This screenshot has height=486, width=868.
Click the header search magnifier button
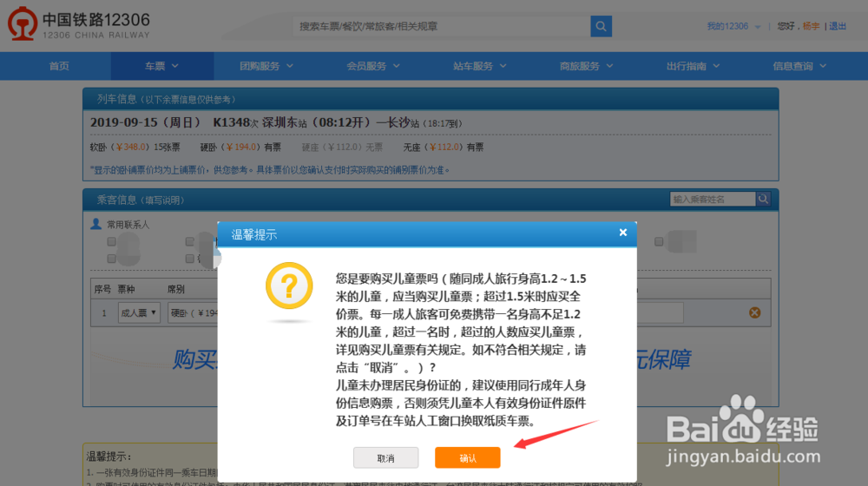pyautogui.click(x=602, y=26)
